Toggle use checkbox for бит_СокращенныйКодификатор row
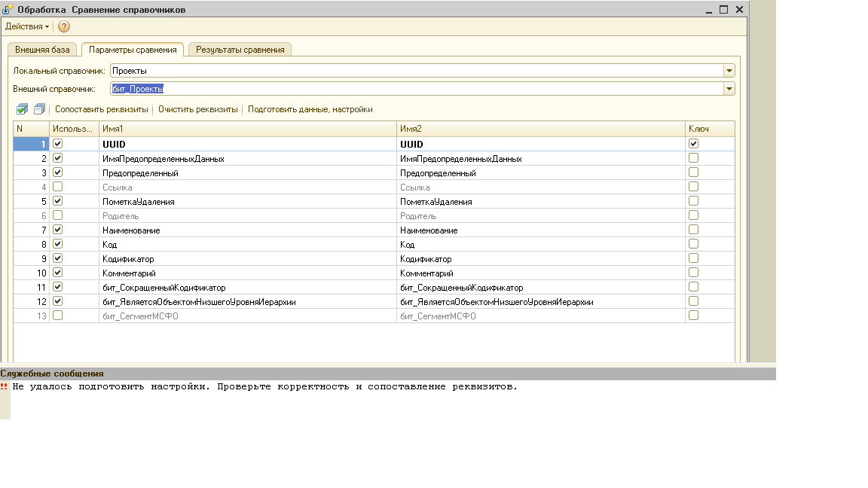The width and height of the screenshot is (868, 488). pos(57,287)
